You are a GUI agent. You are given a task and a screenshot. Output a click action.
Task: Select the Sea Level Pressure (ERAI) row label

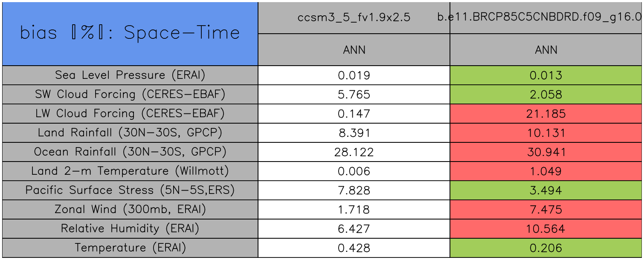pyautogui.click(x=130, y=75)
